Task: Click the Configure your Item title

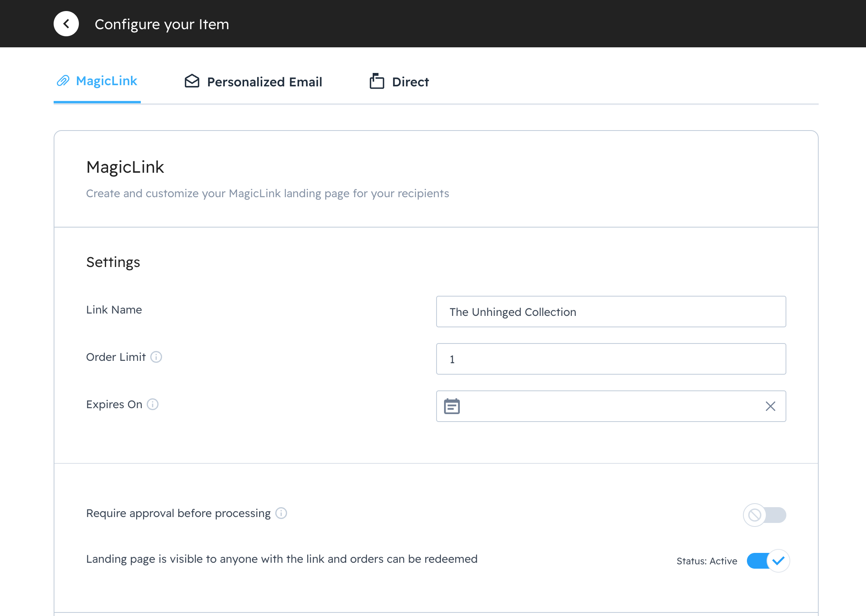Action: click(162, 24)
